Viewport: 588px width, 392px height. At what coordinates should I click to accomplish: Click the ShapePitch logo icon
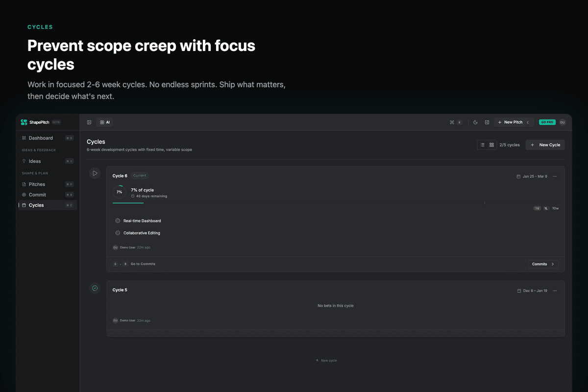(x=24, y=122)
